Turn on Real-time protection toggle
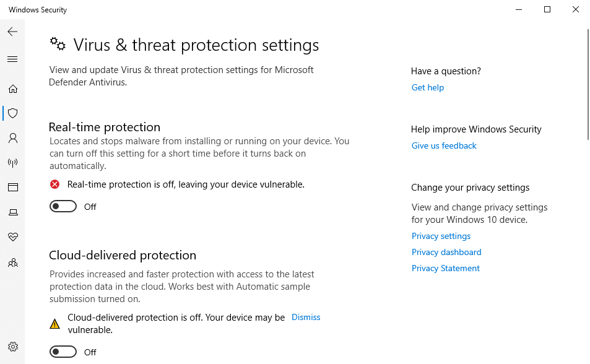Viewport: 590px width, 364px height. [63, 206]
